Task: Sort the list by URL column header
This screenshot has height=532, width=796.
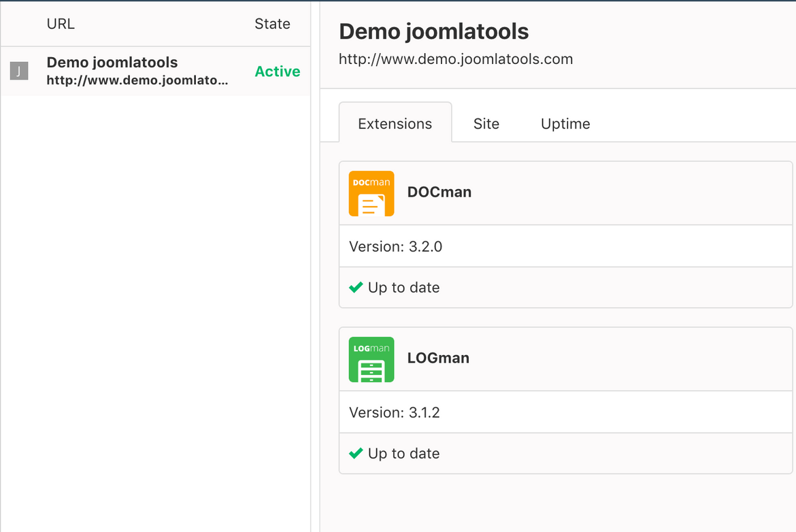Action: click(61, 24)
